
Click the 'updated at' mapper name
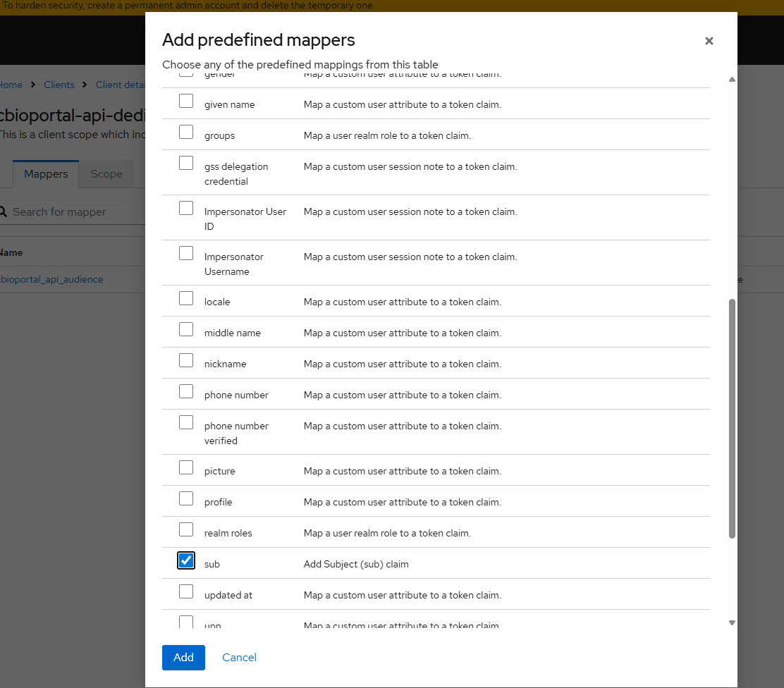click(x=228, y=595)
